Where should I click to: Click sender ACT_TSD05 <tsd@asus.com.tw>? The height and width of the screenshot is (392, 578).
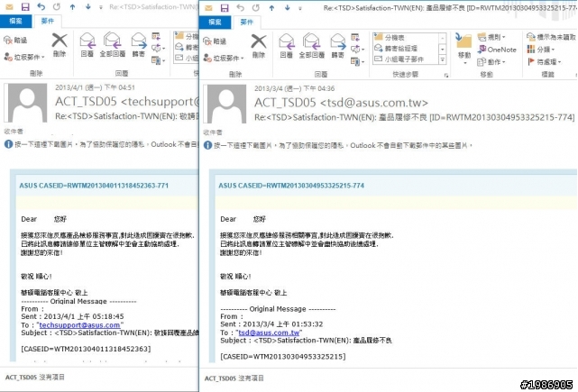tap(341, 103)
